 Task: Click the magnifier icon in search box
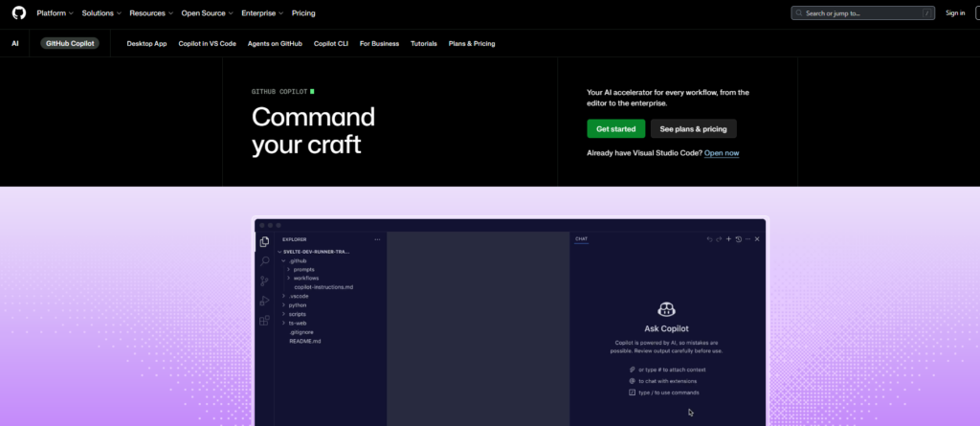pos(799,13)
